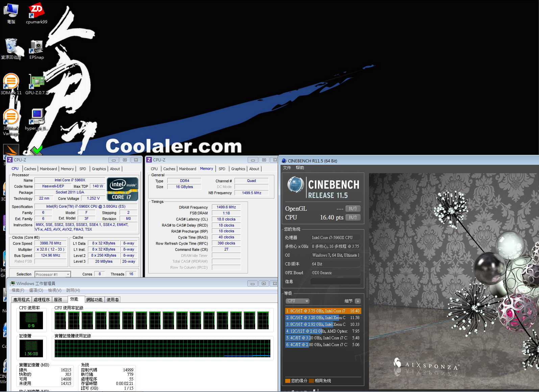
Task: Select the 12C/12T AMD Opteron ranking row
Action: (323, 331)
